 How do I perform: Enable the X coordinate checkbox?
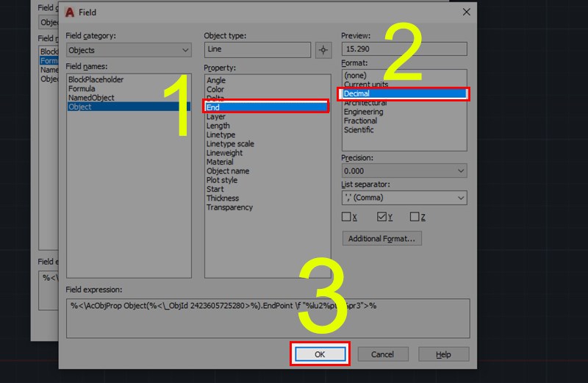coord(346,217)
